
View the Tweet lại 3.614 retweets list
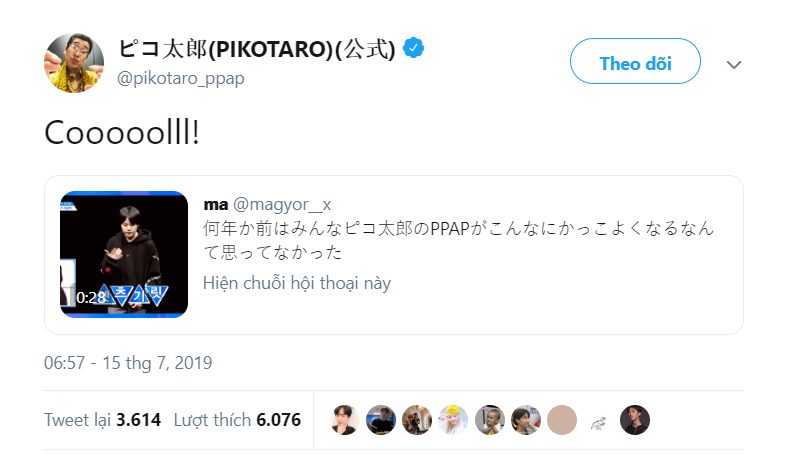102,420
